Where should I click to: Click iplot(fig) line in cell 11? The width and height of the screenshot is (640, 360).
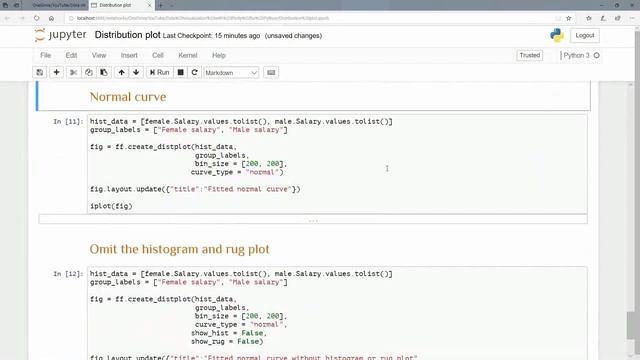(111, 206)
